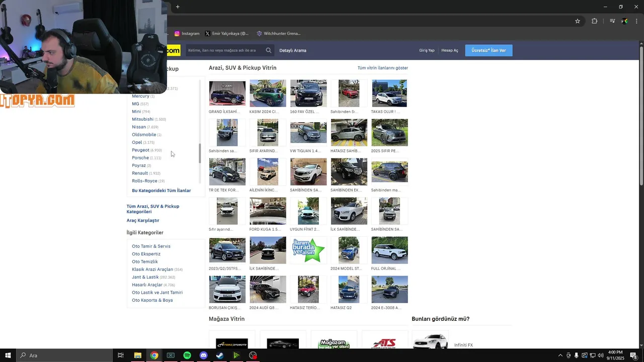Open Oto Temizlik category

pos(145,262)
